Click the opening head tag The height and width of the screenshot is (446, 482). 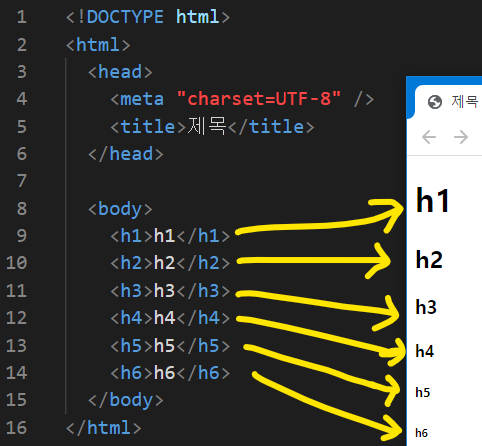pos(120,72)
